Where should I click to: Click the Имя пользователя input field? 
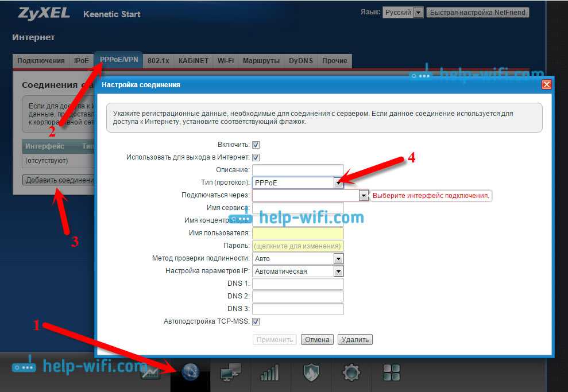point(297,233)
